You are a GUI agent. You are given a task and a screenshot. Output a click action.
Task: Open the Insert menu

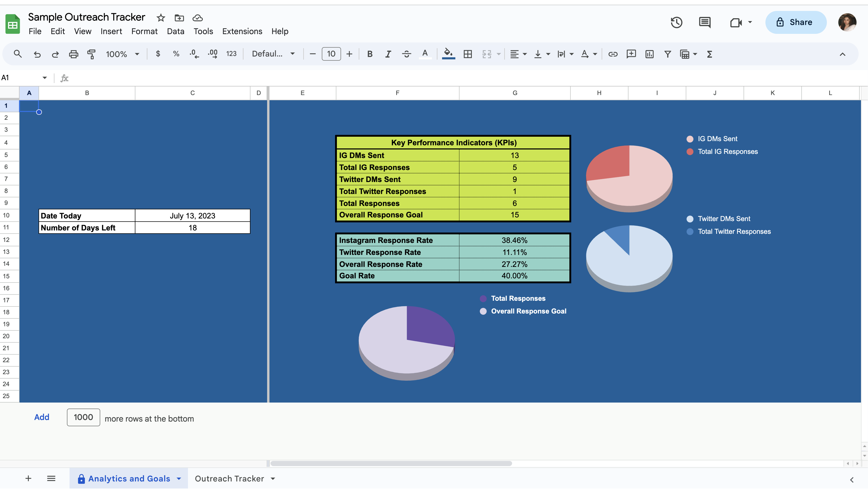click(x=111, y=31)
